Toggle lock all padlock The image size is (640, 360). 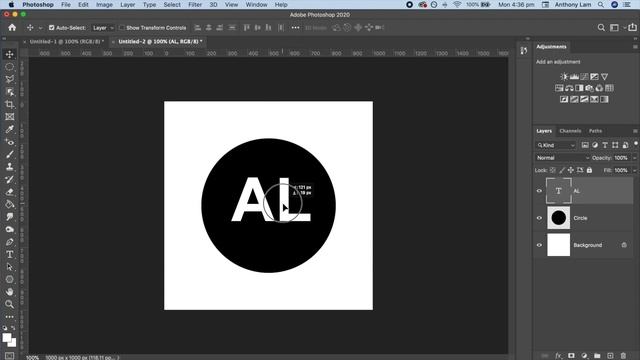(x=589, y=170)
